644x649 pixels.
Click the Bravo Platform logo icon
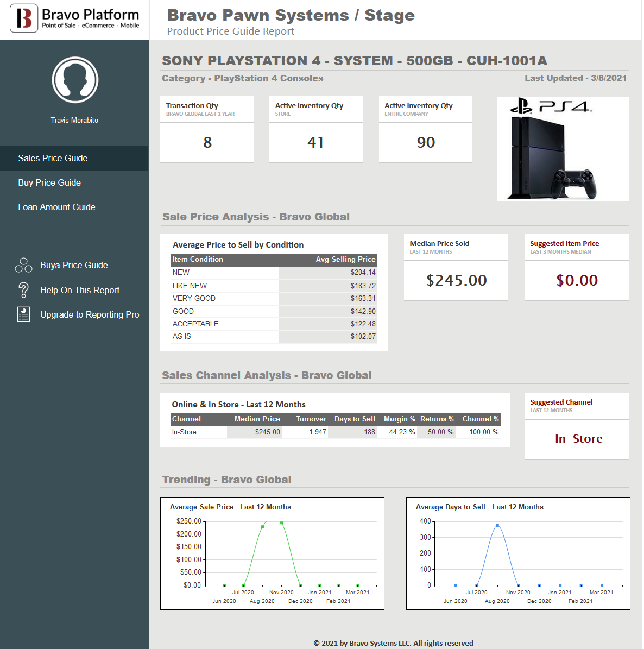24,18
